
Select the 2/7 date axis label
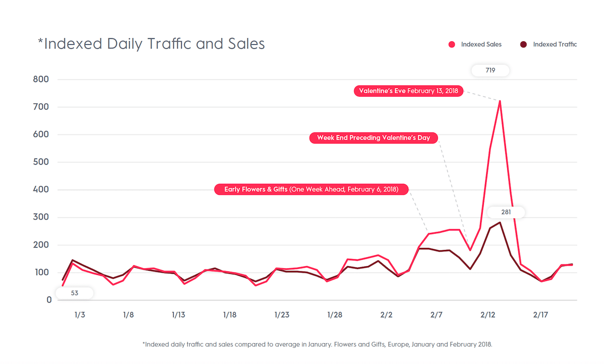pyautogui.click(x=436, y=315)
